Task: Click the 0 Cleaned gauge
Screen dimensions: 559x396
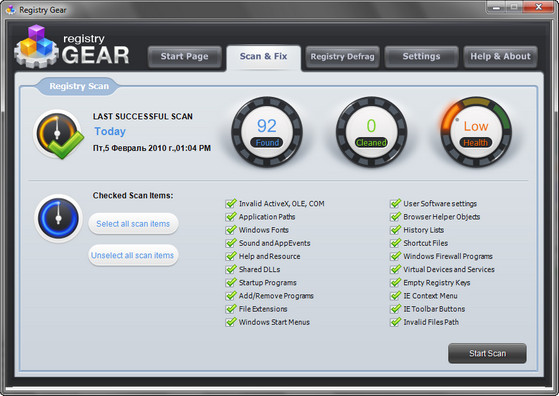Action: coord(371,132)
